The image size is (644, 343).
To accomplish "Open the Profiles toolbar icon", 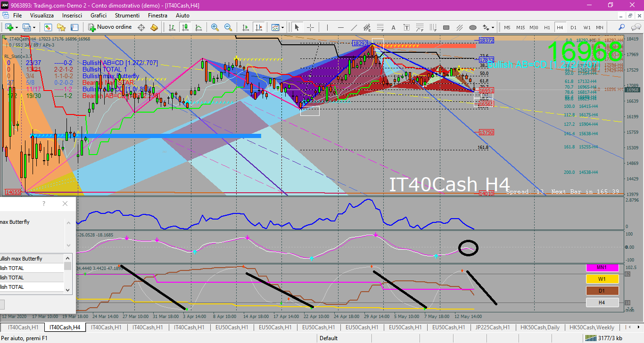I will 26,27.
